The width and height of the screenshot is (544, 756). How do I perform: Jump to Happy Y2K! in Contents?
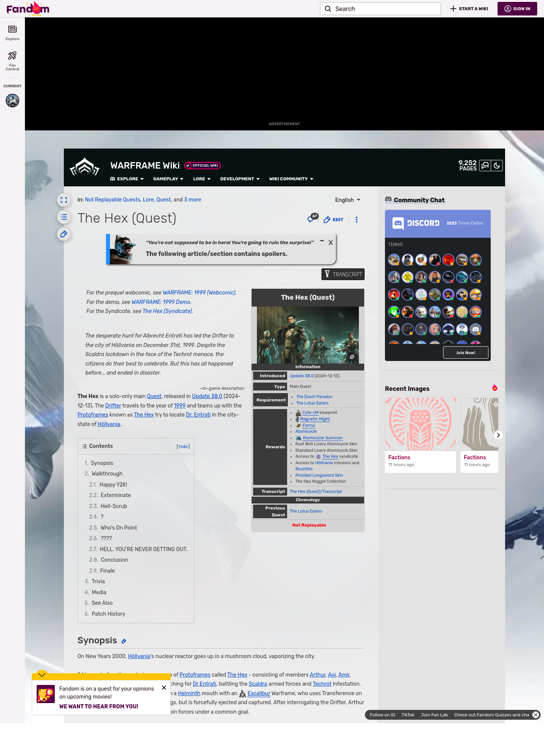click(113, 485)
